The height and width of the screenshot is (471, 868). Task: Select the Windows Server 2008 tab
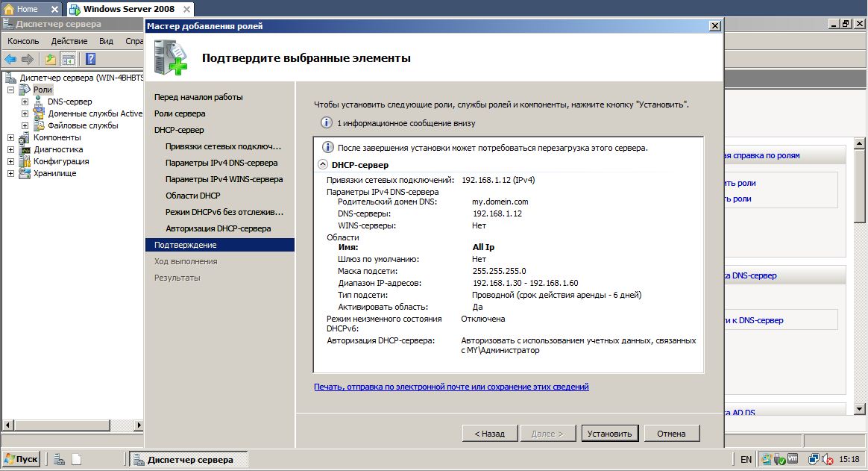128,9
